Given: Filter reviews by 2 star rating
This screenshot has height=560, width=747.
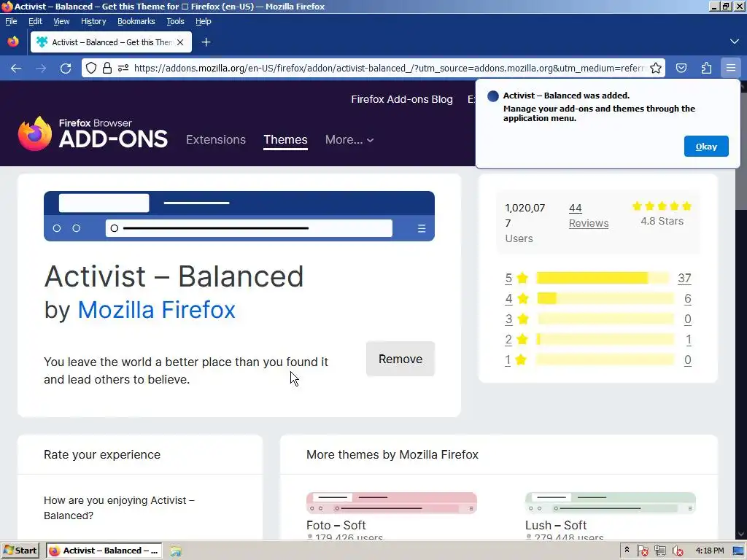Looking at the screenshot, I should pos(517,340).
